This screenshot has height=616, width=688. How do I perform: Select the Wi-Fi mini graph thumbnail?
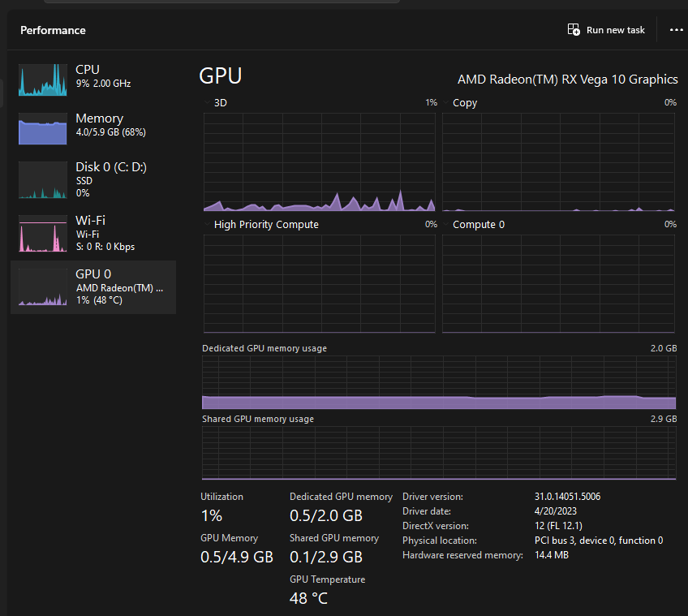tap(42, 233)
